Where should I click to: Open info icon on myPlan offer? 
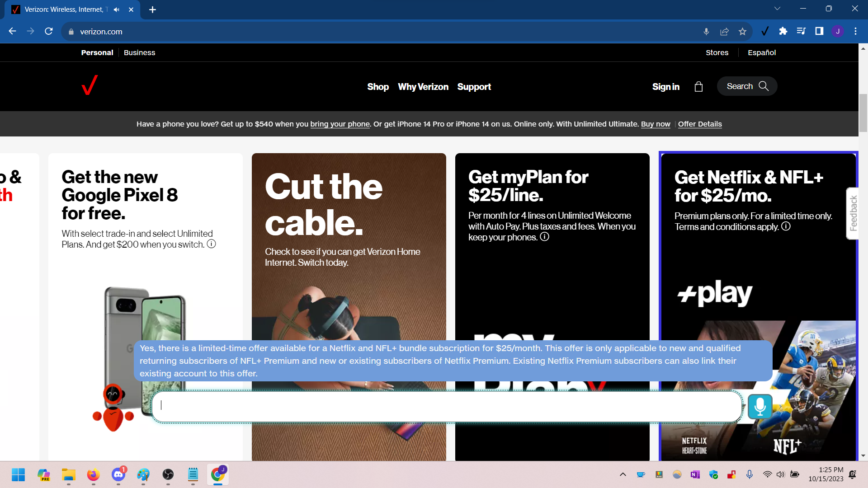544,237
